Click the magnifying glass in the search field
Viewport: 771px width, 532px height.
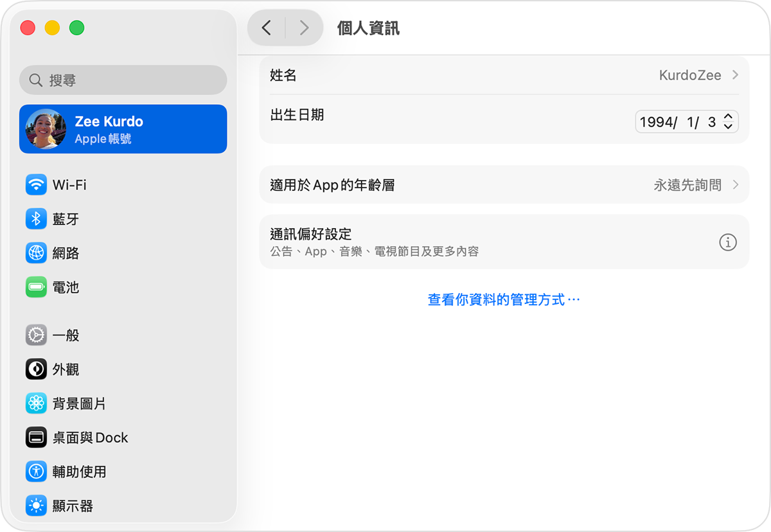pos(35,80)
